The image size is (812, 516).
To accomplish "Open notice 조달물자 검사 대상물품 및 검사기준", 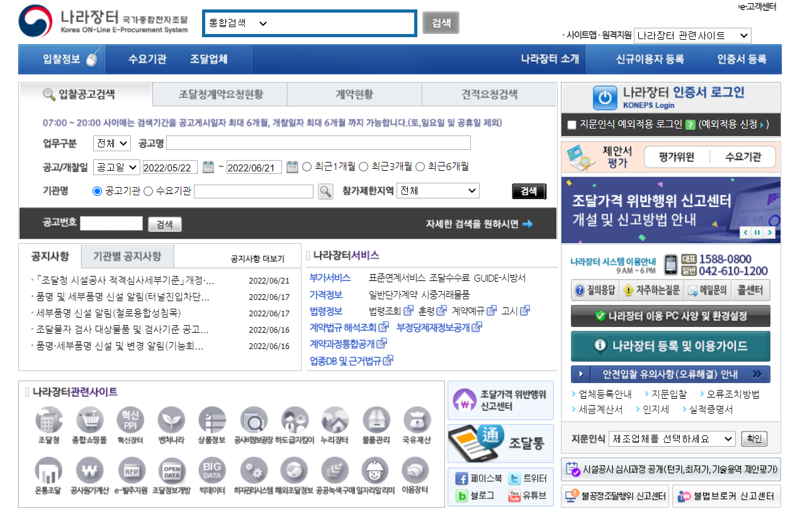I will pos(122,330).
